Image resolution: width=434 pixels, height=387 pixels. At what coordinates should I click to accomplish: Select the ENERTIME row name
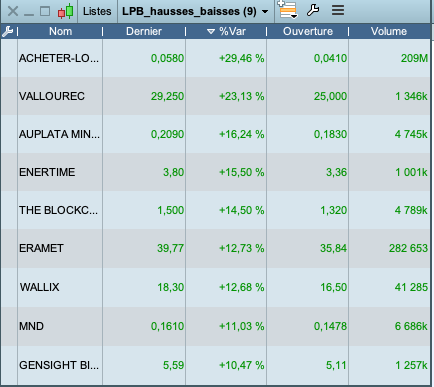coord(47,172)
